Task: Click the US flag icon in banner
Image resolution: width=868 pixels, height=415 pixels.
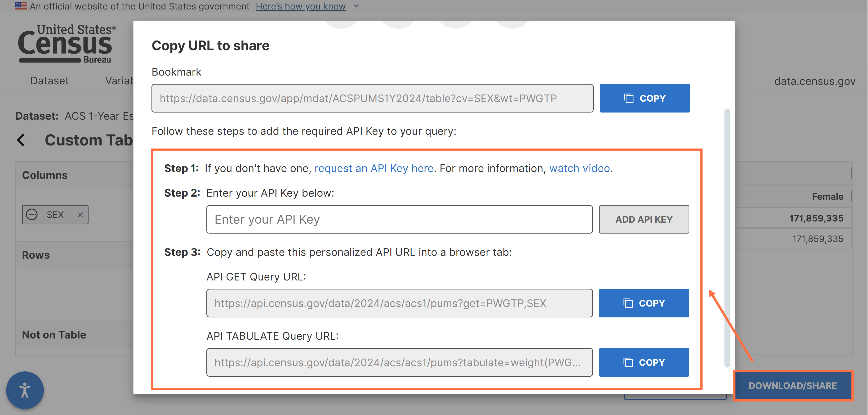Action: click(x=21, y=6)
